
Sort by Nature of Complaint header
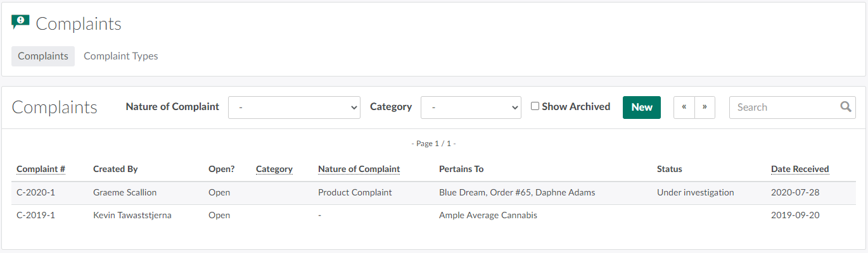click(359, 169)
